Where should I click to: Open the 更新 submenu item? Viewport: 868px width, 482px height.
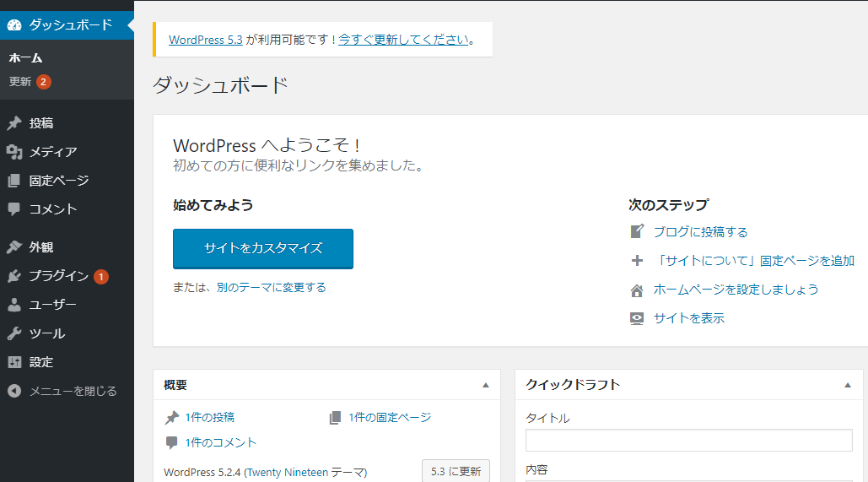20,82
